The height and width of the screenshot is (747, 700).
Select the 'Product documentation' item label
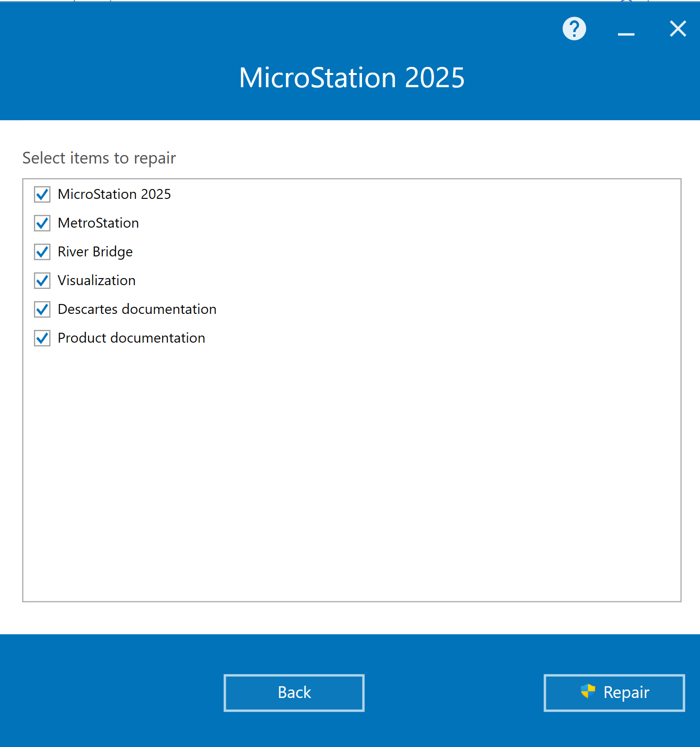pyautogui.click(x=132, y=338)
